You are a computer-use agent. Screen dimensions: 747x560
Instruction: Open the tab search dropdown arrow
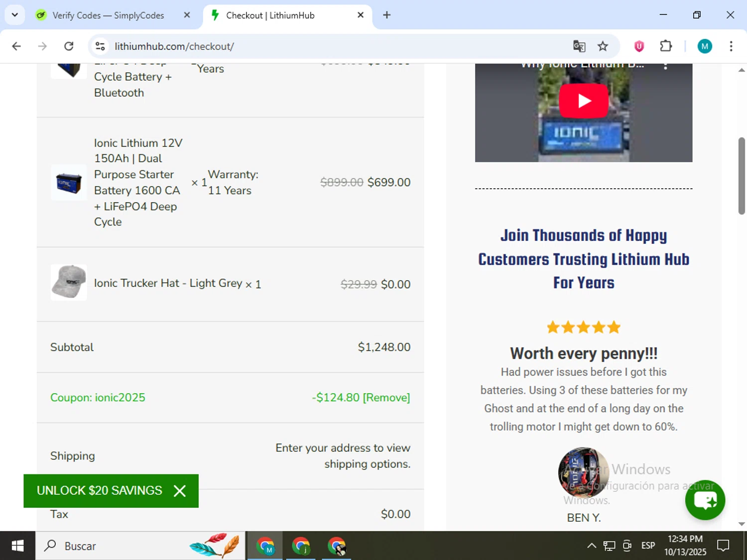click(x=15, y=15)
